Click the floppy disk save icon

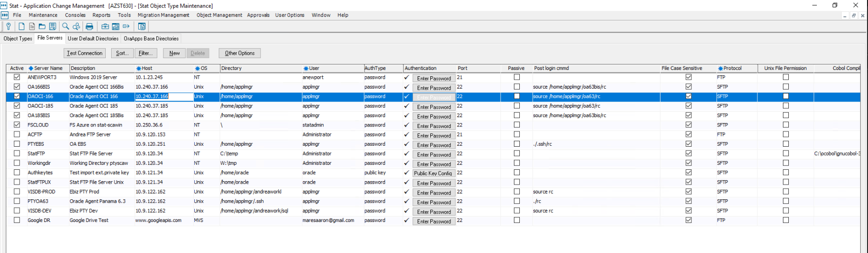pyautogui.click(x=53, y=27)
